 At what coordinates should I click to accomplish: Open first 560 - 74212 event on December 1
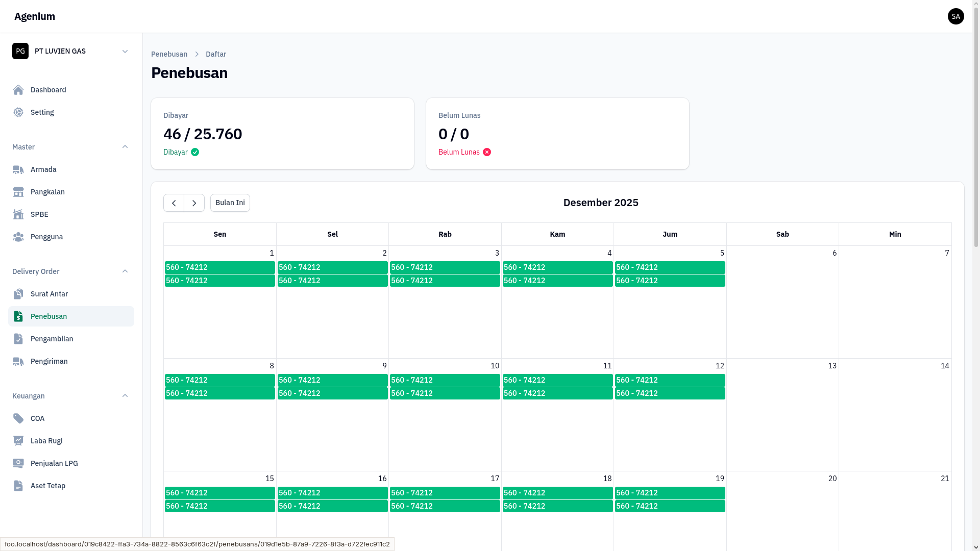(x=220, y=267)
